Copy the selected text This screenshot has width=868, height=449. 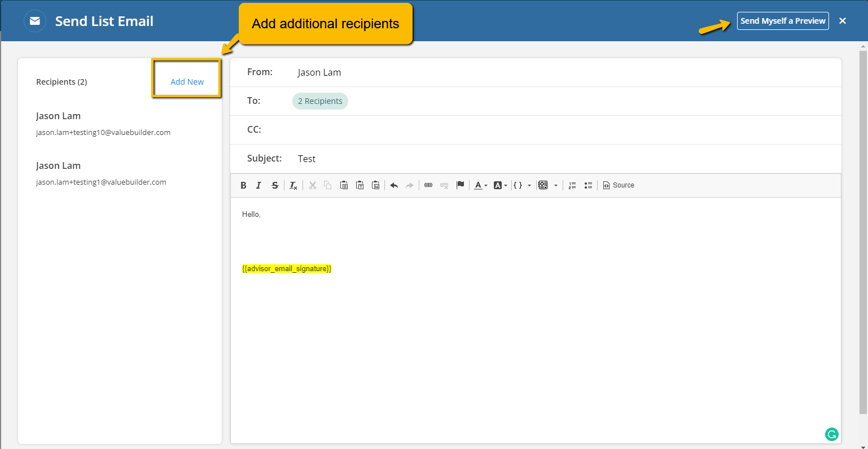(x=328, y=185)
